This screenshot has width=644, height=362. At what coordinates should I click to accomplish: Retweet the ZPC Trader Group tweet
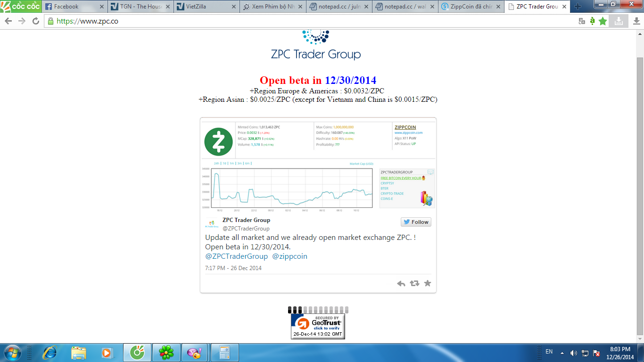pyautogui.click(x=414, y=283)
